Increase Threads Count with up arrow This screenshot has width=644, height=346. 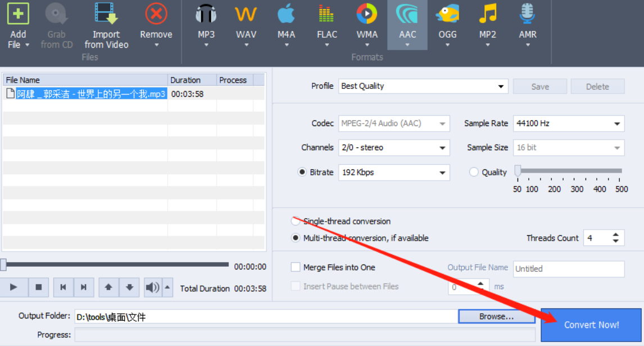(x=616, y=235)
